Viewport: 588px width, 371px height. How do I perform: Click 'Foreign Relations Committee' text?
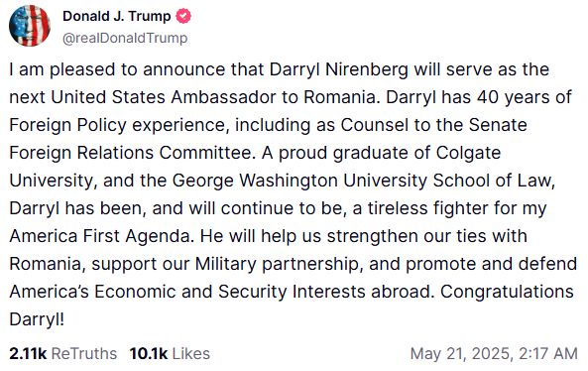point(130,153)
